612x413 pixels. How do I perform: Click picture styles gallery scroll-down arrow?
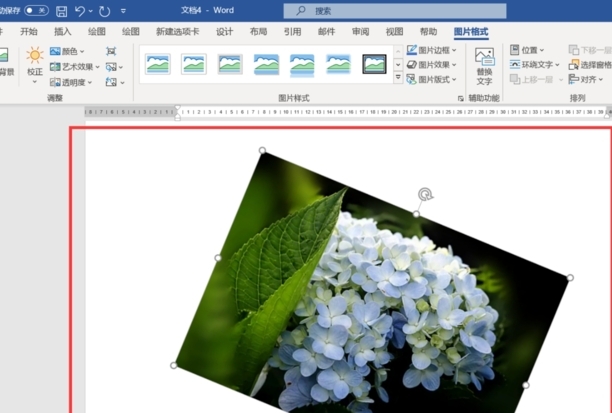click(398, 64)
